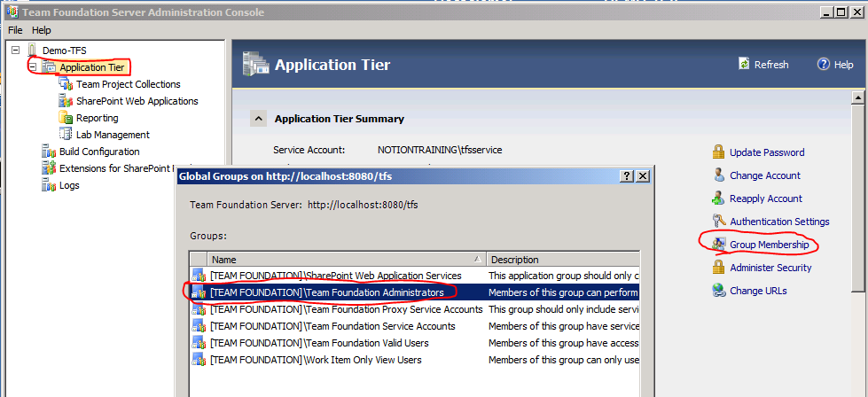868x397 pixels.
Task: Click the Refresh link text
Action: pyautogui.click(x=771, y=65)
